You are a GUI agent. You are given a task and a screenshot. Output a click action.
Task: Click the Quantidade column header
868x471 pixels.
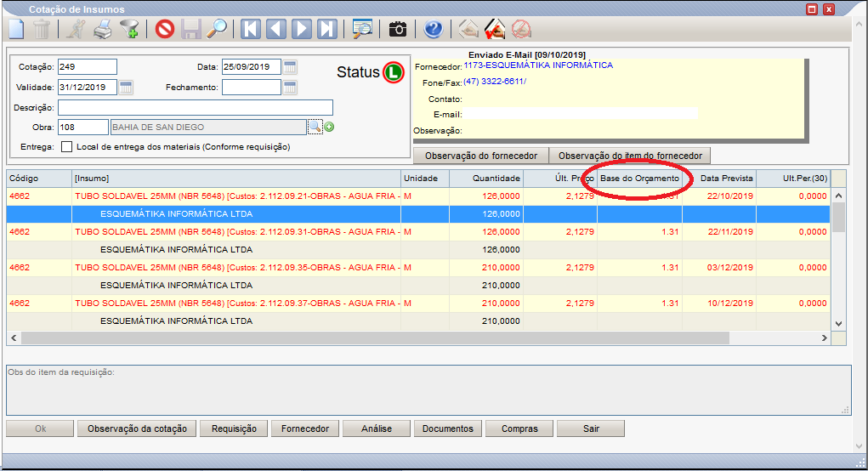486,179
